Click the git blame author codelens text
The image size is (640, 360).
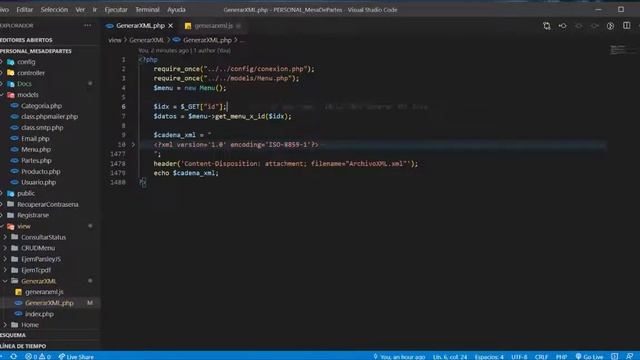[x=184, y=51]
